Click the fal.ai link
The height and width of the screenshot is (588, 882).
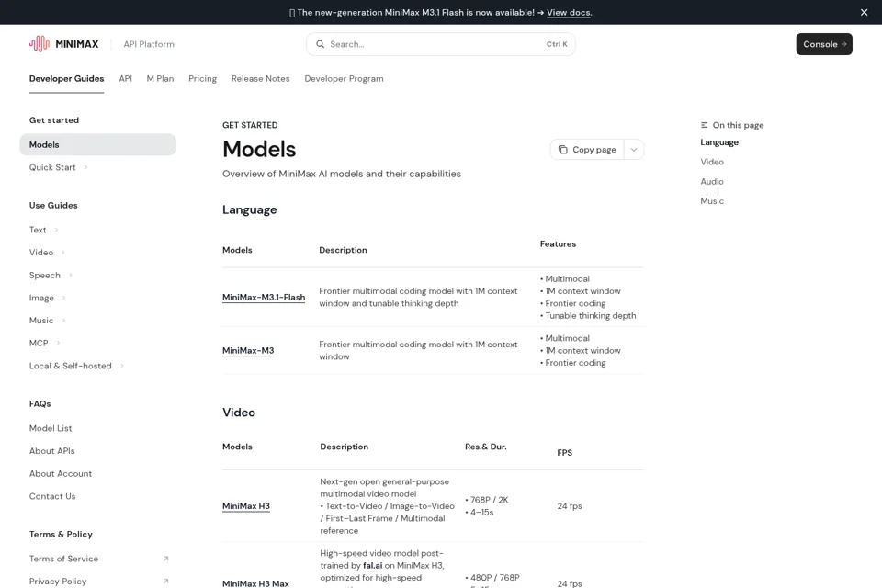coord(372,566)
